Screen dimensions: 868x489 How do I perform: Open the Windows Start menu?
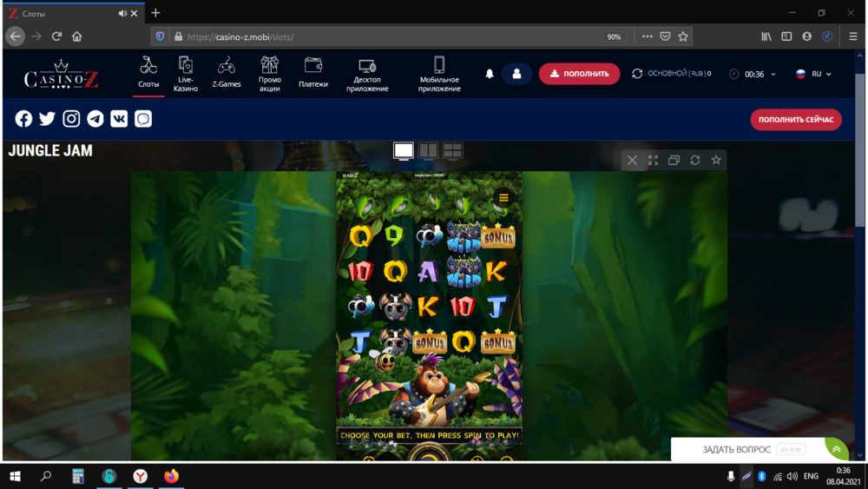point(16,476)
